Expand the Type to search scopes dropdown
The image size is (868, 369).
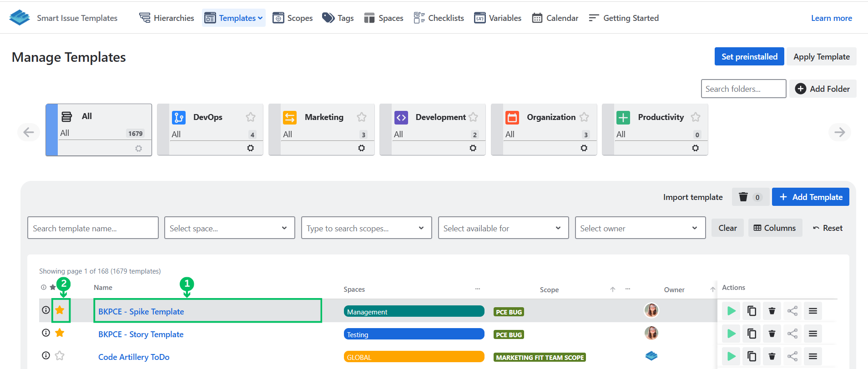tap(367, 228)
